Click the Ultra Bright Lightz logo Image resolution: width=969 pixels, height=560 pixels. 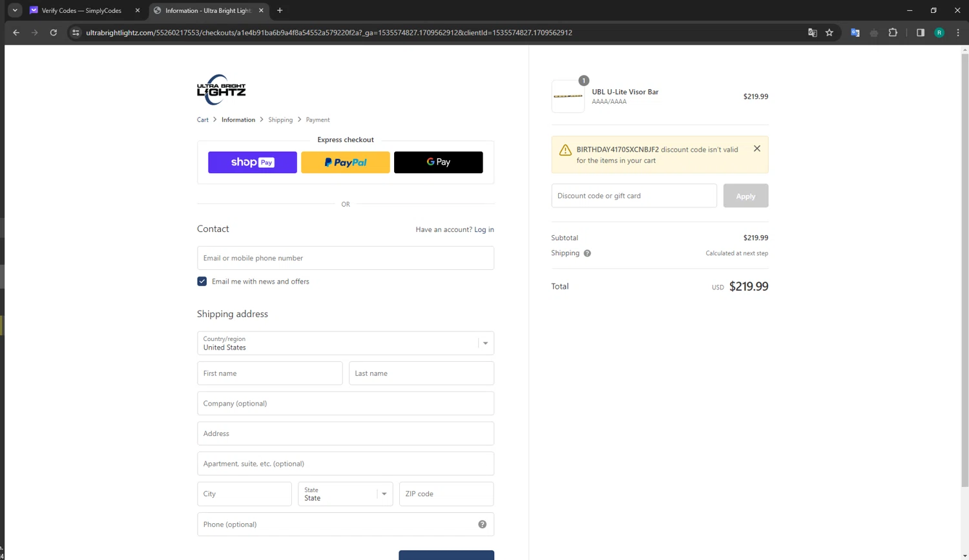[221, 89]
